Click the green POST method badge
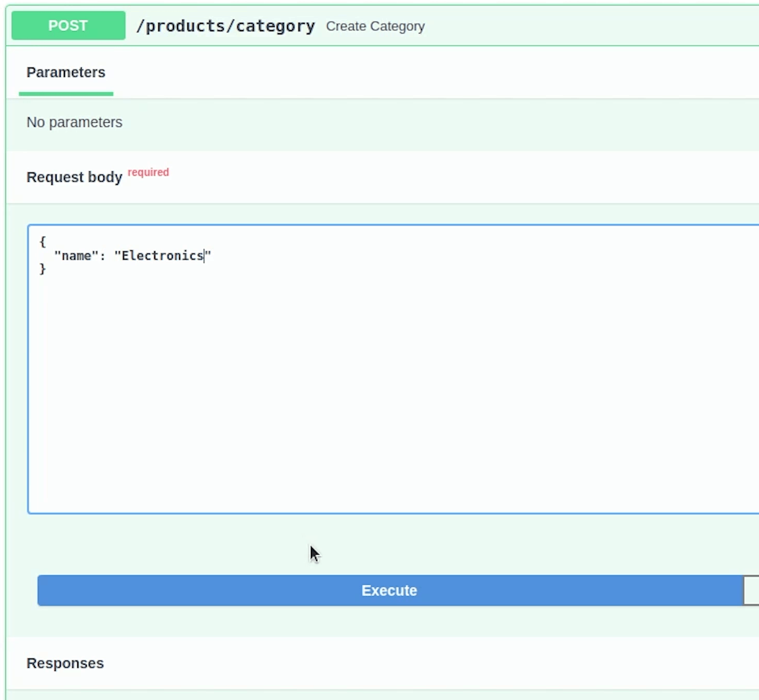This screenshot has height=700, width=759. [68, 25]
